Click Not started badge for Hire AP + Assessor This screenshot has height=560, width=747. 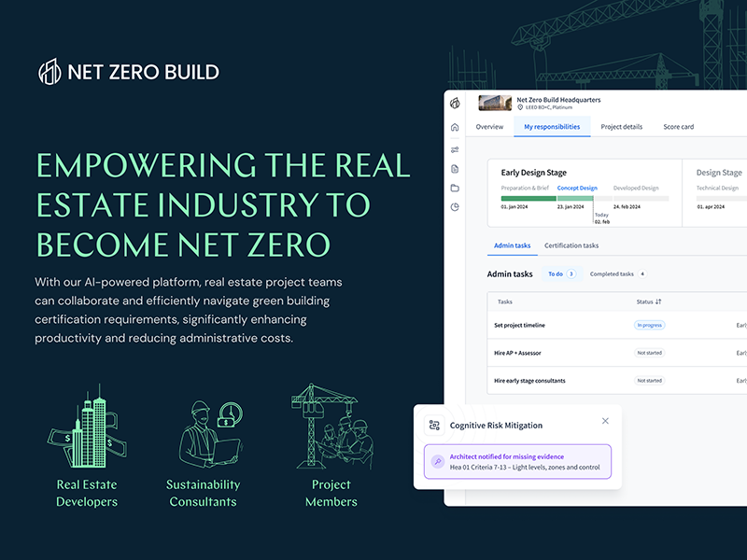click(649, 353)
